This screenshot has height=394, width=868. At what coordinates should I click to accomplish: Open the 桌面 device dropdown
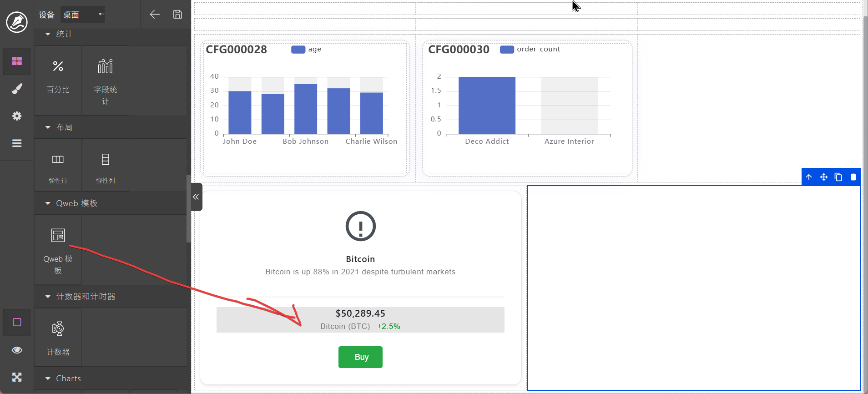click(83, 15)
